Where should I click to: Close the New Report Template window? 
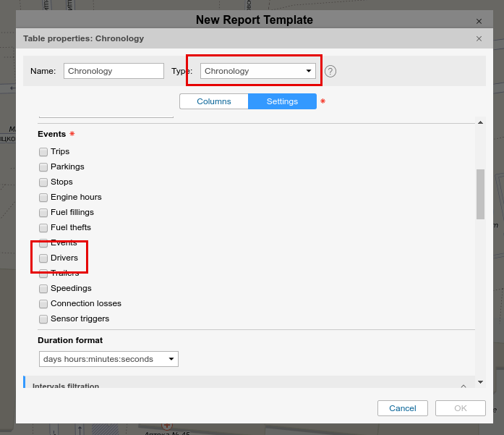[479, 22]
